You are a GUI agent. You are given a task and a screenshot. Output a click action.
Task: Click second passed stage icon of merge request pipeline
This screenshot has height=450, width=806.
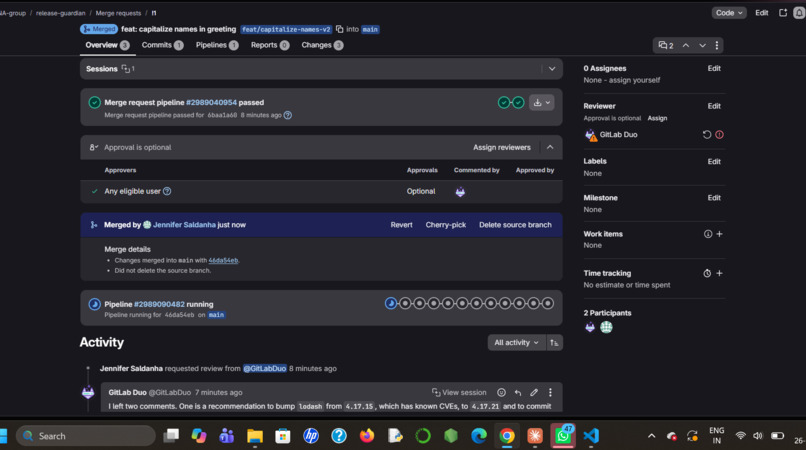coord(518,103)
